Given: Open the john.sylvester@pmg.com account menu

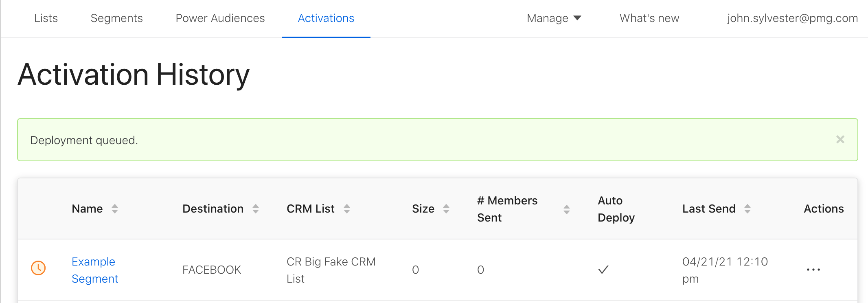Looking at the screenshot, I should click(792, 18).
